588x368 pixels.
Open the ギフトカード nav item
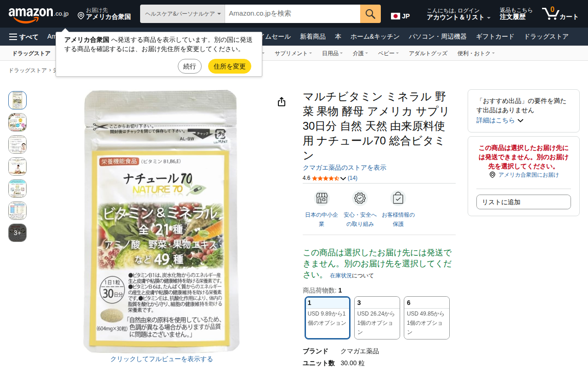(x=495, y=37)
